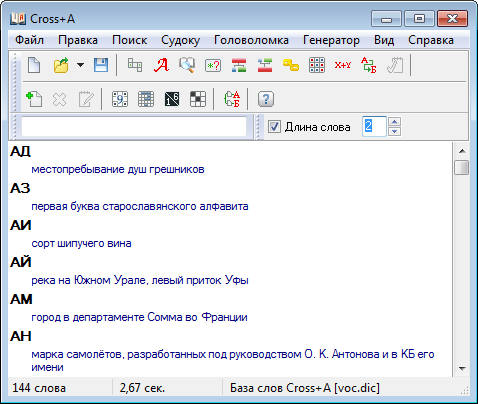Select the word АЙ in list
The image size is (478, 404).
tap(21, 262)
